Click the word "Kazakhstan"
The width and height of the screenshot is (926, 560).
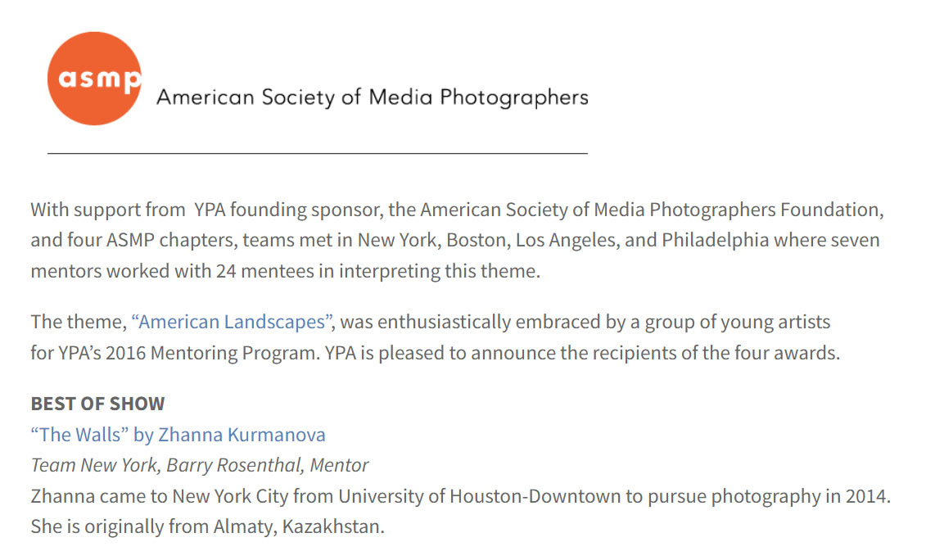332,526
